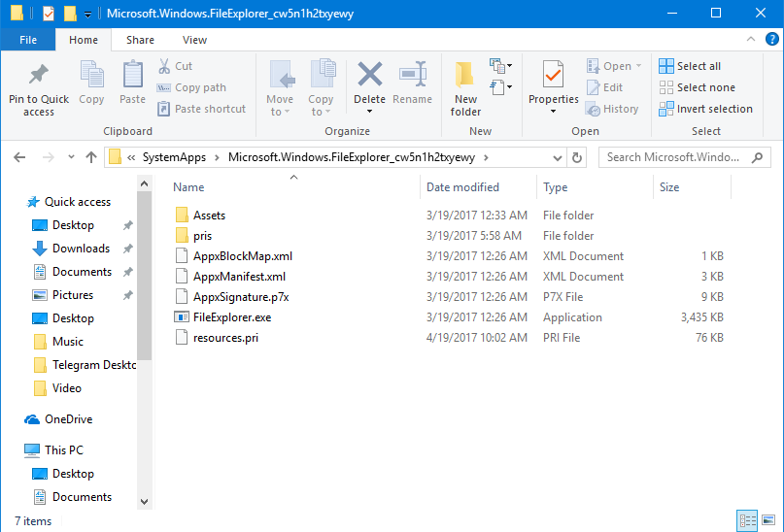Click Edit in Open group
This screenshot has height=532, width=784.
(605, 87)
